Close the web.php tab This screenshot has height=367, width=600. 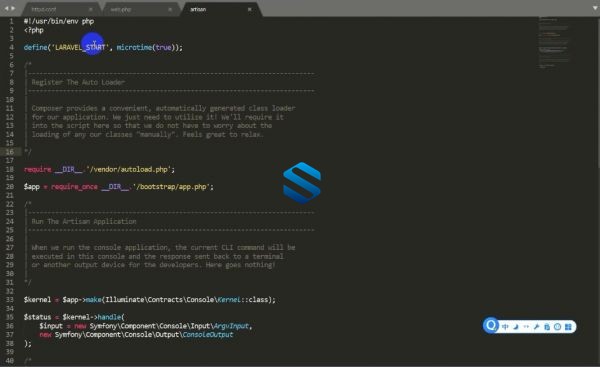[170, 9]
